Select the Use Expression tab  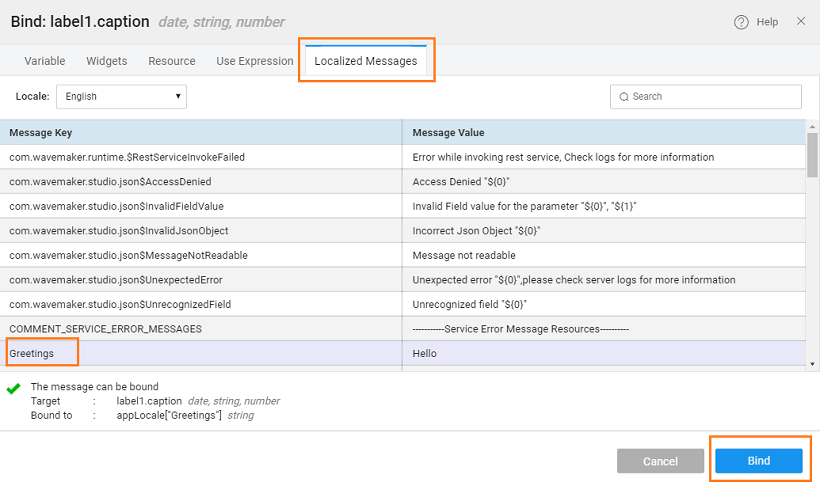click(x=255, y=61)
